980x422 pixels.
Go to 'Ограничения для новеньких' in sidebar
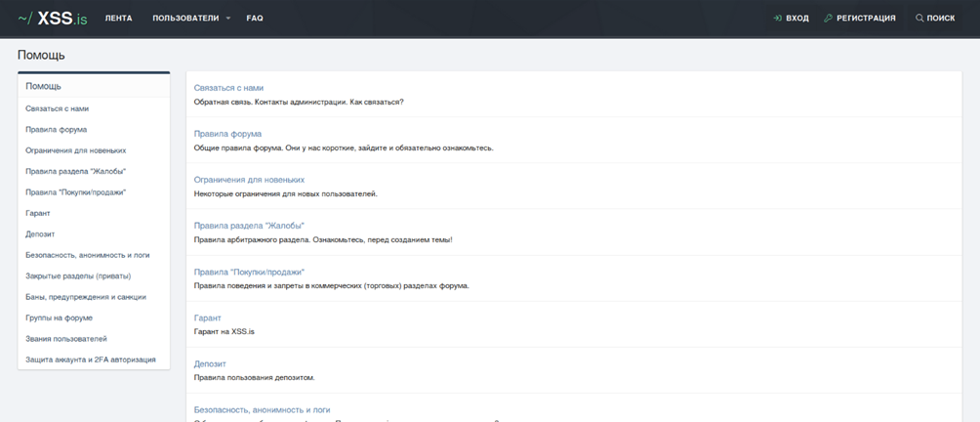pos(75,150)
